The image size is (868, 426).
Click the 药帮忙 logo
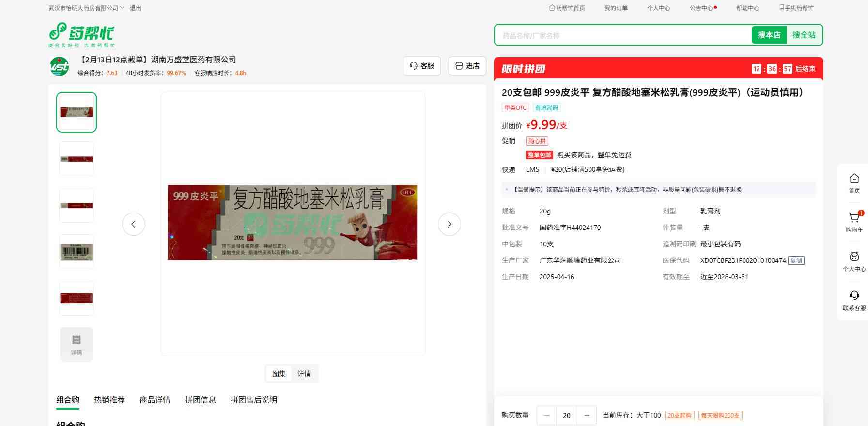tap(82, 35)
